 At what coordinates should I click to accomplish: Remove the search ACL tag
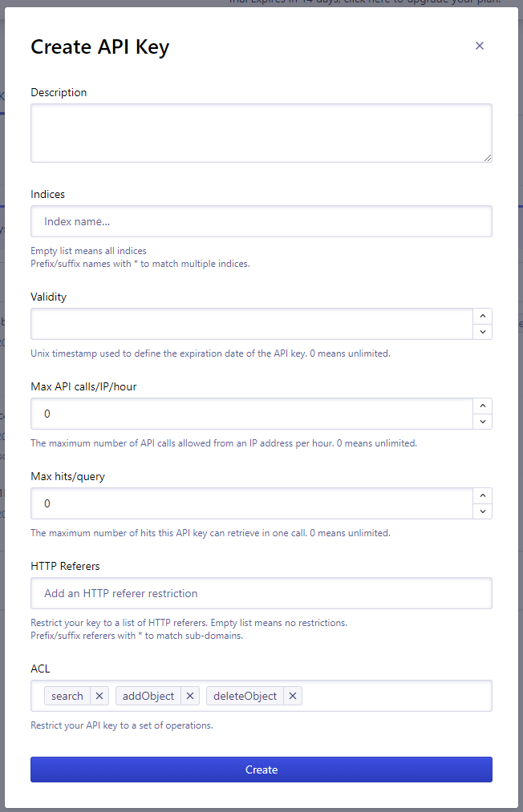[x=99, y=696]
